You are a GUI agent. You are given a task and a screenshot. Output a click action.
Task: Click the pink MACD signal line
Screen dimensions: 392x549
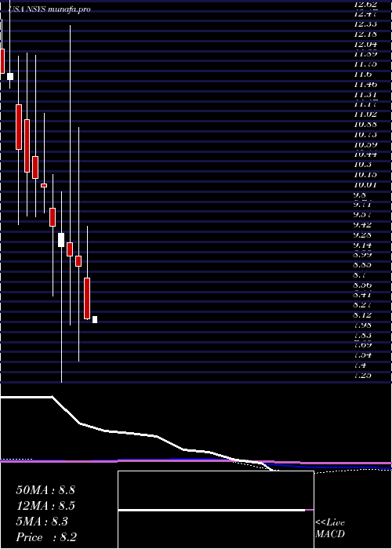[x=196, y=462]
